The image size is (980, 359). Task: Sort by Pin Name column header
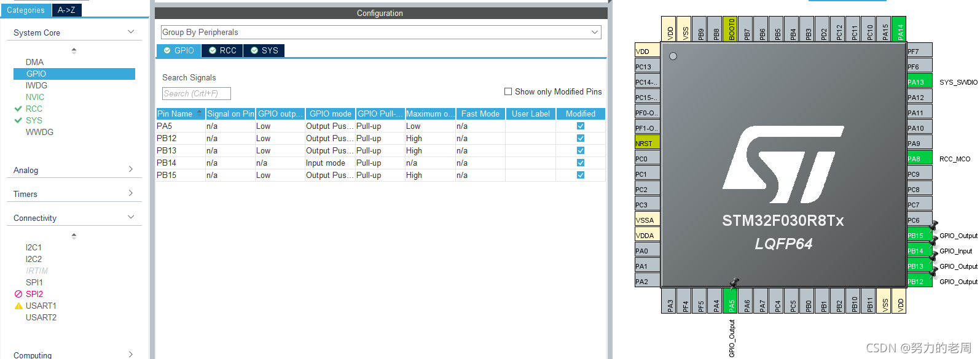point(181,114)
